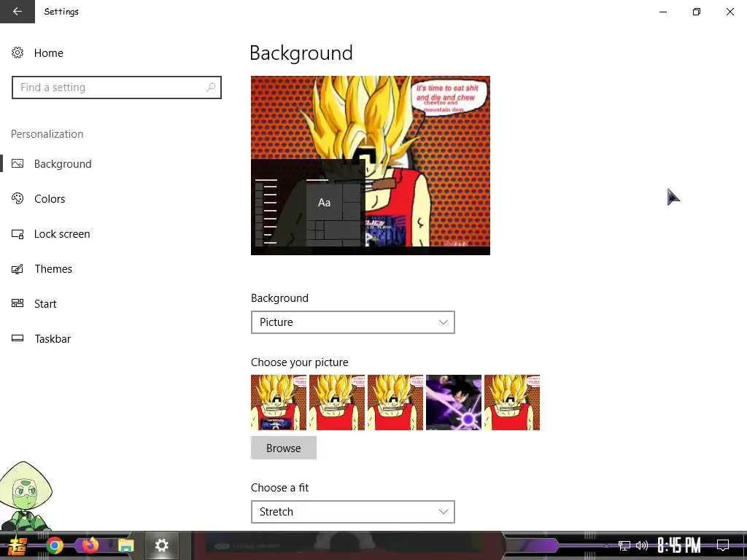Open Home settings gear icon
The image size is (747, 560).
[18, 52]
